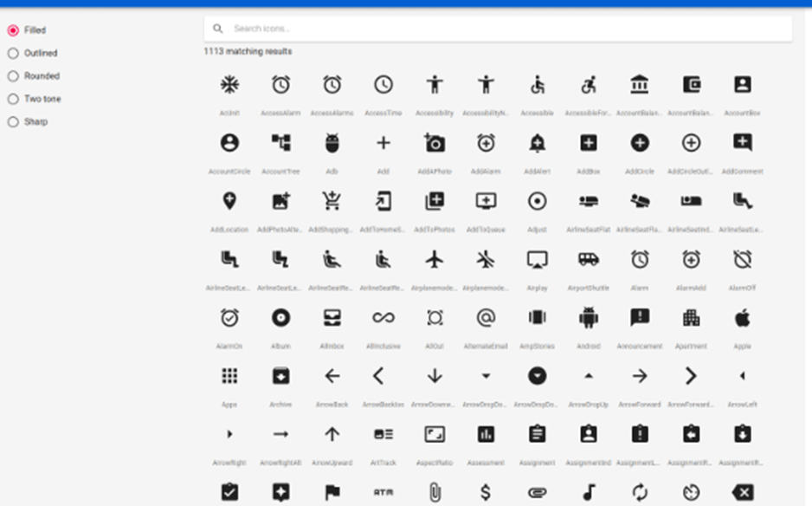Click the AccessAlarm icon
The image size is (812, 506).
280,85
